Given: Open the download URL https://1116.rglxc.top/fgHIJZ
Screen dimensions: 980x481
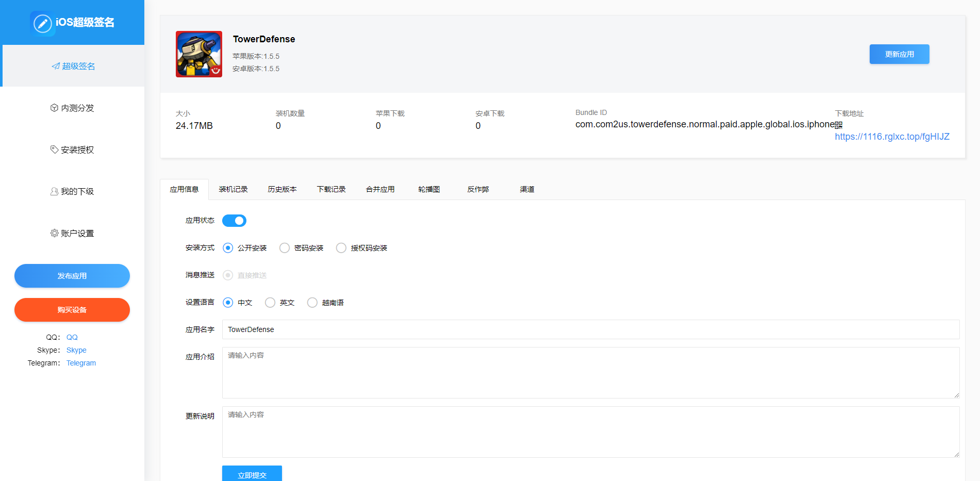Looking at the screenshot, I should (x=892, y=137).
